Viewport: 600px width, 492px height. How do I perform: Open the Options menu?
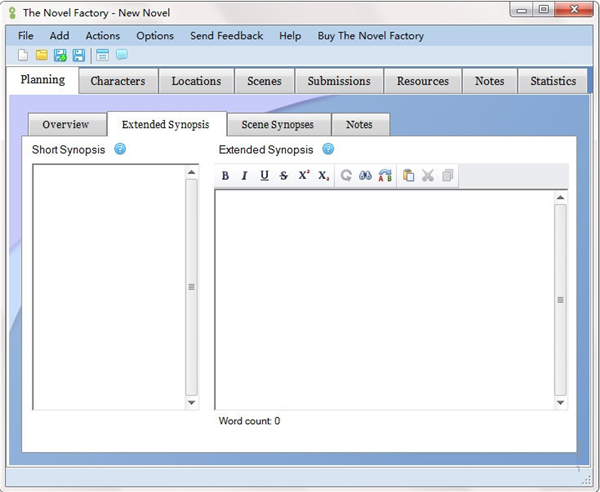155,36
